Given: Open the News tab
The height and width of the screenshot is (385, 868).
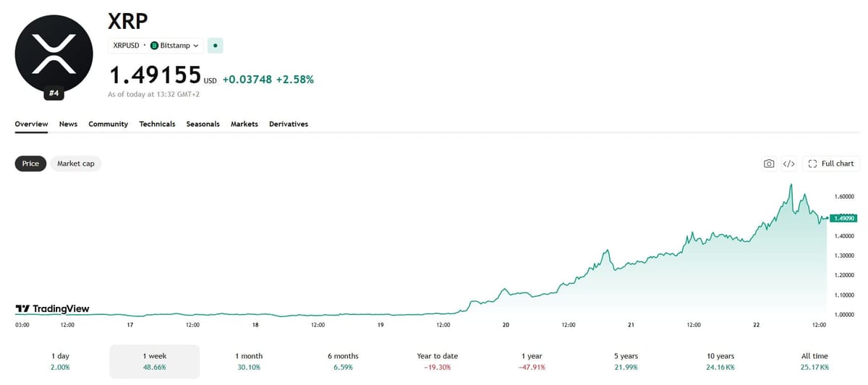Looking at the screenshot, I should [68, 124].
